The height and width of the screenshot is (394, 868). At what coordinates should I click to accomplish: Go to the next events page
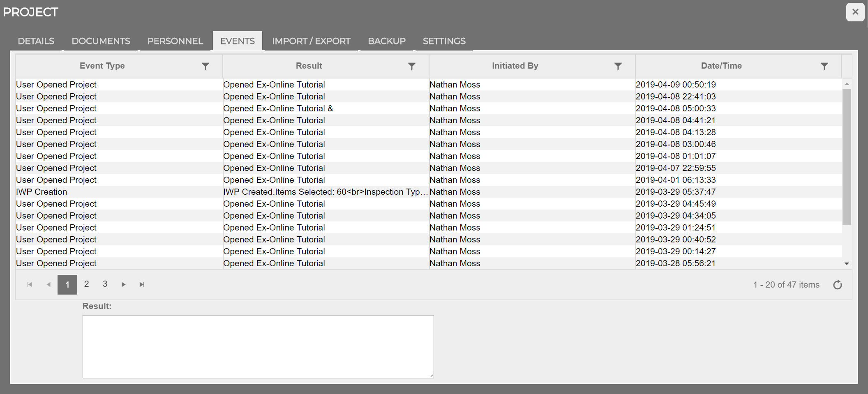tap(123, 284)
